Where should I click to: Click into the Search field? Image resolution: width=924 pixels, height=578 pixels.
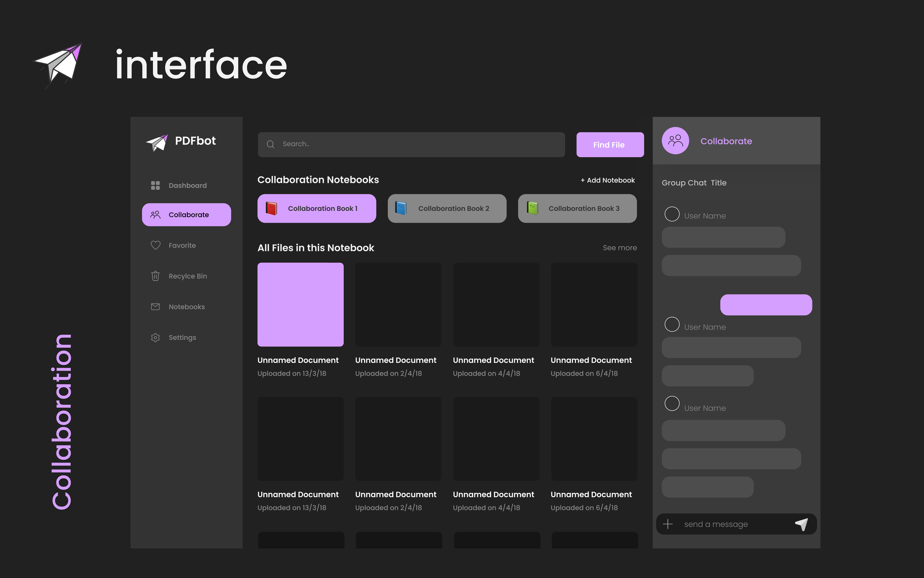point(411,144)
